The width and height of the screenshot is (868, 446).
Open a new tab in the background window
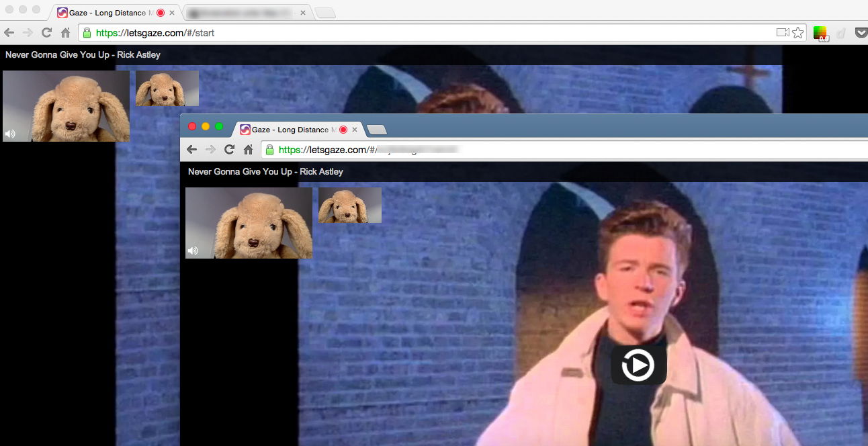[325, 13]
